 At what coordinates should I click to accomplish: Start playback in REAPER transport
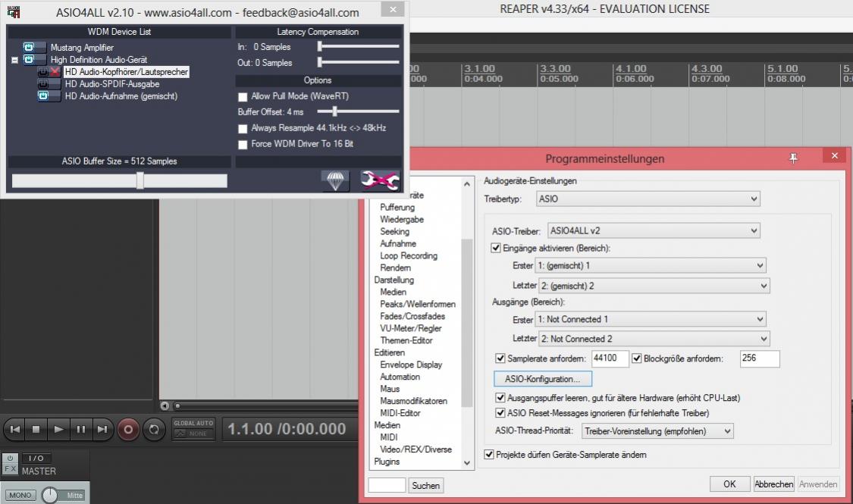pyautogui.click(x=58, y=430)
